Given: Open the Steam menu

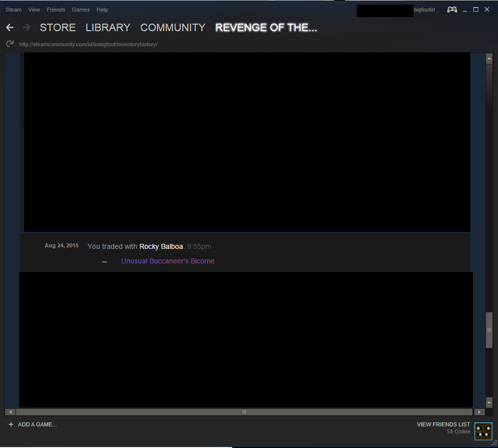Looking at the screenshot, I should (x=14, y=10).
